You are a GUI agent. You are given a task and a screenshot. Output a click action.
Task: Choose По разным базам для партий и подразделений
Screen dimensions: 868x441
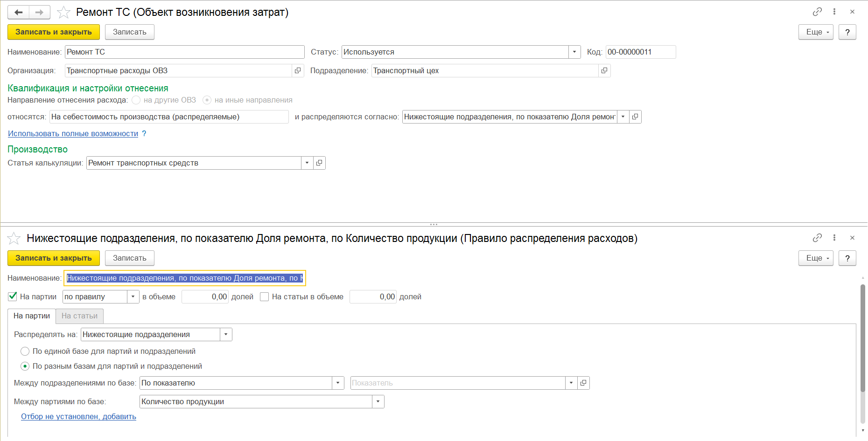[x=25, y=366]
